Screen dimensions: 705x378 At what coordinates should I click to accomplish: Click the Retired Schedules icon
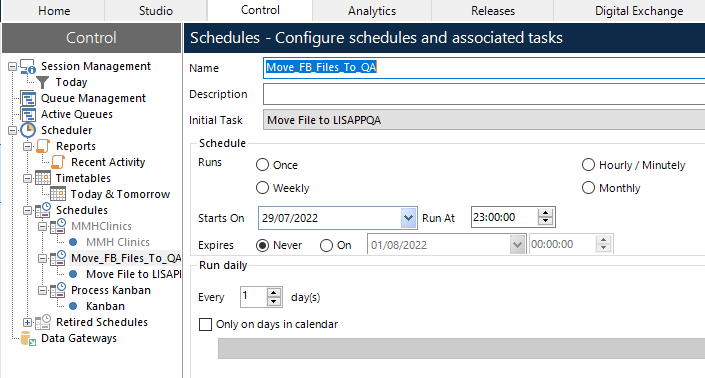point(43,322)
